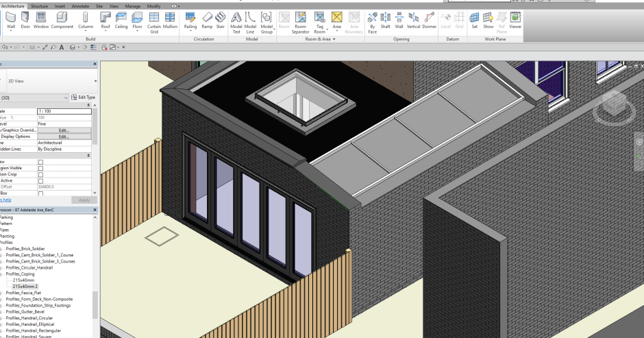Click the Set work plane tool
The image size is (644, 338).
click(474, 21)
